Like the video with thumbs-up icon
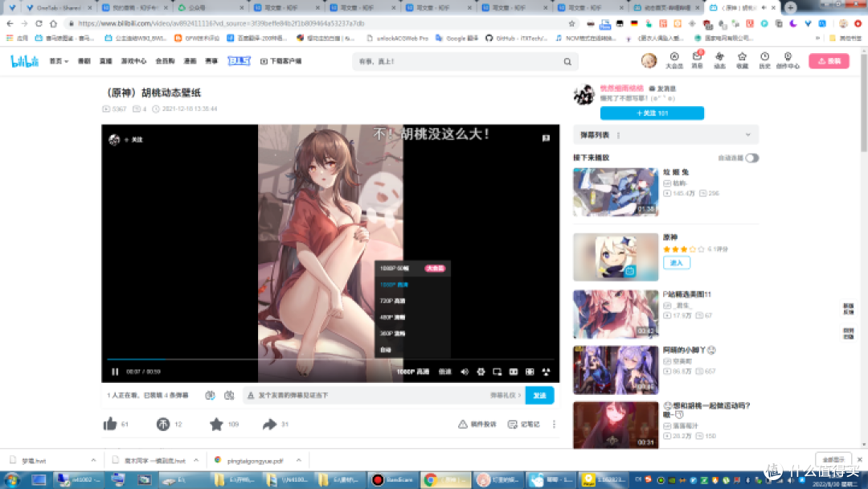 point(109,424)
